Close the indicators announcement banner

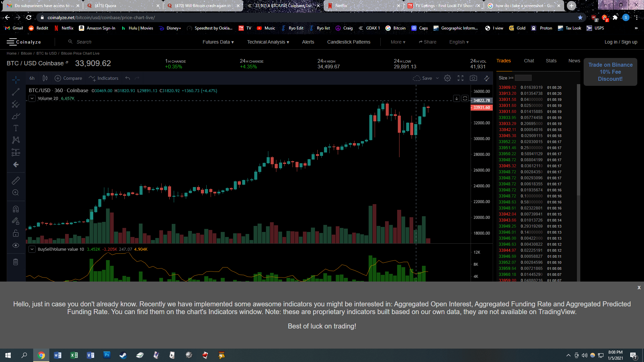tap(639, 288)
